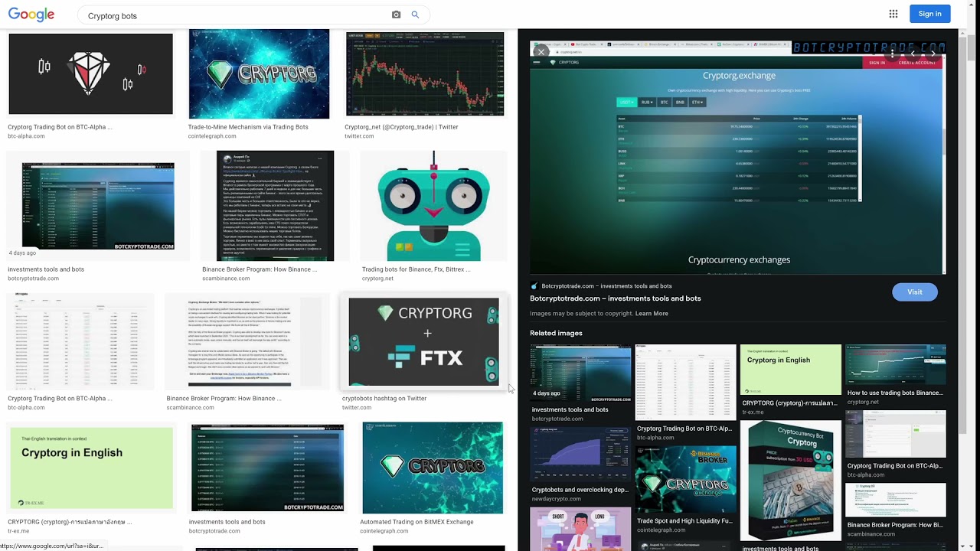Open the Cryptorg Trading Bot diamond logo thumbnail
Image resolution: width=980 pixels, height=551 pixels.
90,73
